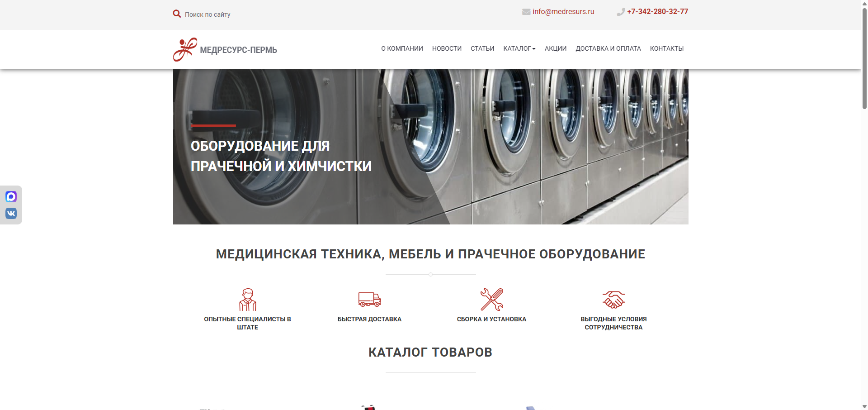This screenshot has height=410, width=868.
Task: Call the +7-342-280-32-77 phone link
Action: point(657,12)
